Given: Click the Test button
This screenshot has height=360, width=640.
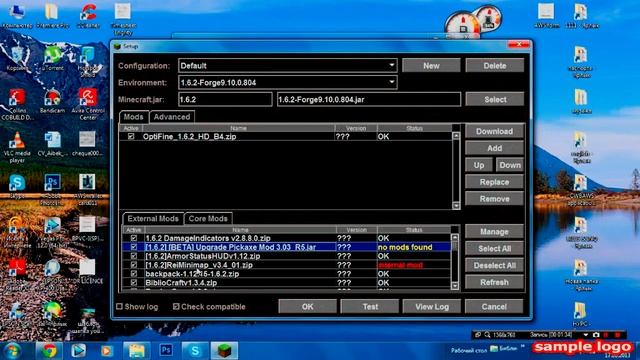Looking at the screenshot, I should click(x=370, y=307).
